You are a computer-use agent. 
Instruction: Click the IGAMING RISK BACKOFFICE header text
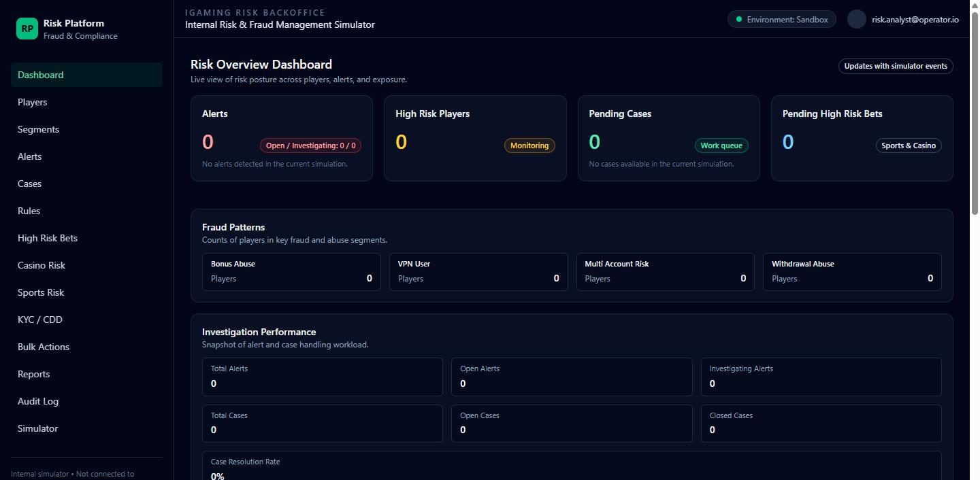pyautogui.click(x=255, y=13)
